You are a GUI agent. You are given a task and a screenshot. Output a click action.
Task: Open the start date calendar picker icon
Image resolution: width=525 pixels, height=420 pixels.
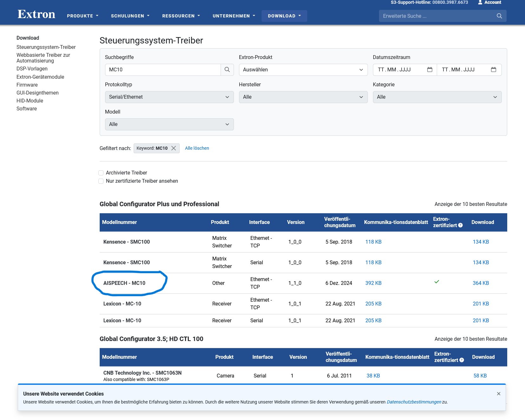pyautogui.click(x=430, y=70)
